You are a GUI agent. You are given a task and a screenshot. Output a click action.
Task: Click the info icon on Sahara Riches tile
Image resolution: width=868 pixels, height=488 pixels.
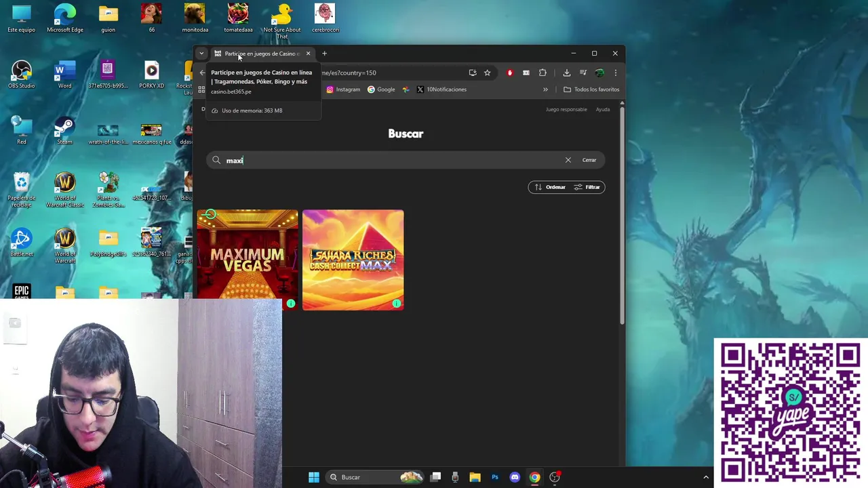pyautogui.click(x=397, y=303)
